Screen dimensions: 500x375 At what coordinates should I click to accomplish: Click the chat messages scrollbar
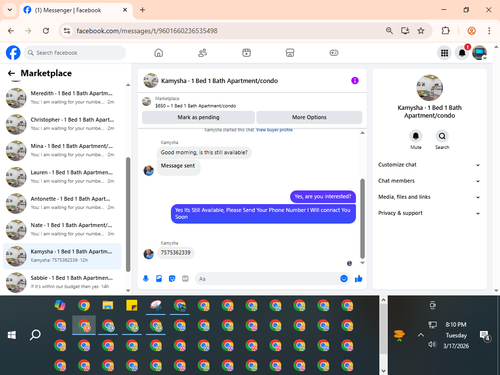click(362, 218)
